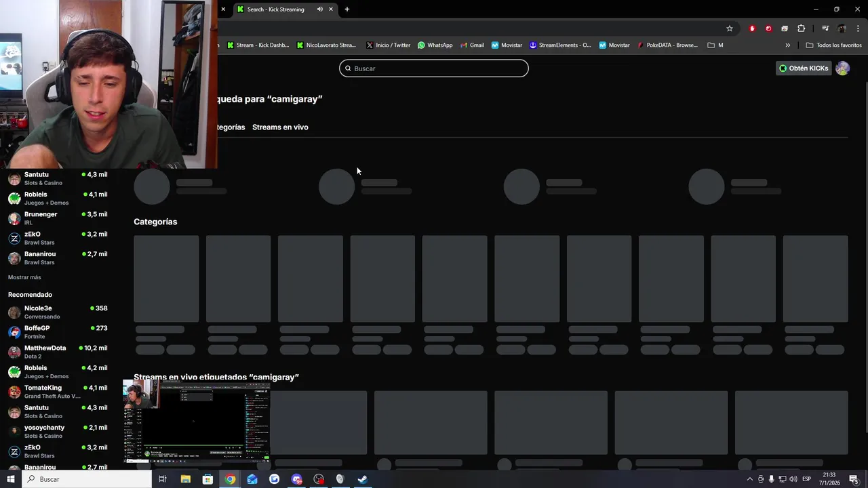
Task: Open TomateKing's Grand Theft Auto stream
Action: coord(58,392)
